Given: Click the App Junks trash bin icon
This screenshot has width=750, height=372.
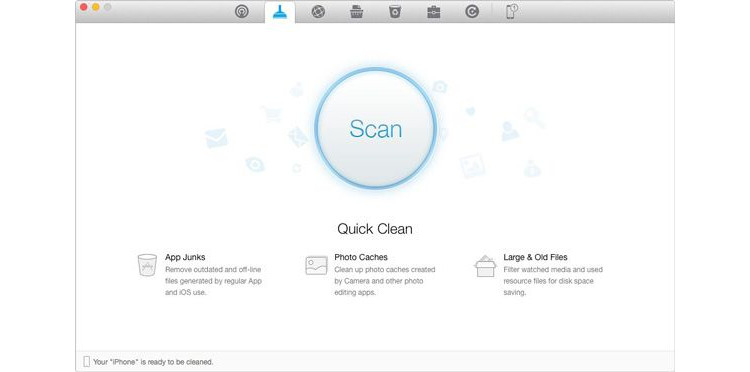Looking at the screenshot, I should tap(147, 265).
